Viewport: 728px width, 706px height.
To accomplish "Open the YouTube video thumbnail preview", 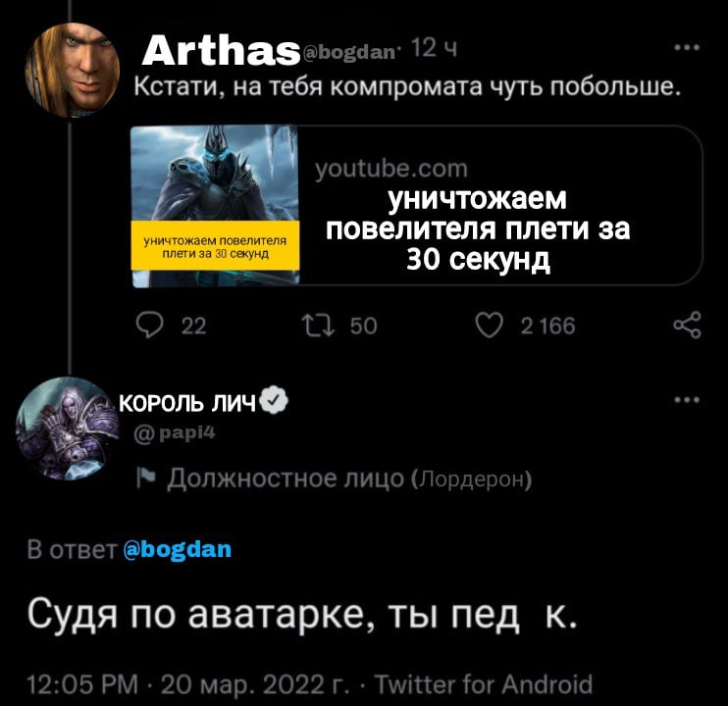I will coord(215,207).
